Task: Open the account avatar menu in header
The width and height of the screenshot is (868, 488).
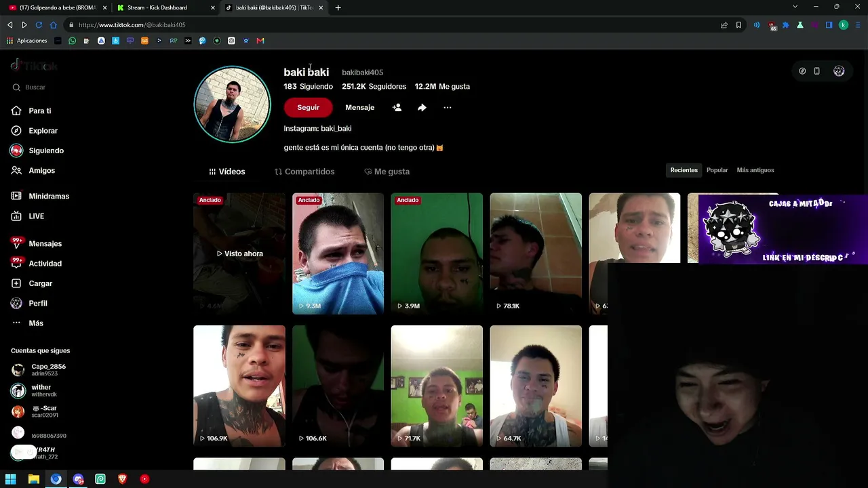Action: pos(839,71)
